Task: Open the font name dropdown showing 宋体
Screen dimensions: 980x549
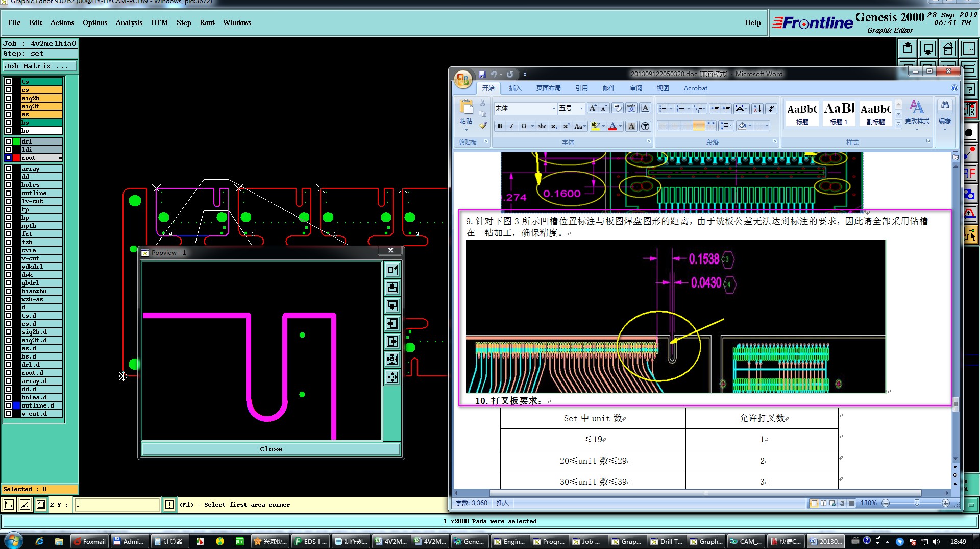Action: coord(554,108)
